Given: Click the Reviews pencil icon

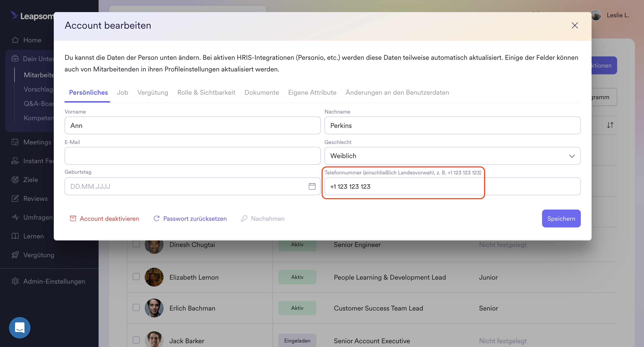Looking at the screenshot, I should [x=15, y=198].
